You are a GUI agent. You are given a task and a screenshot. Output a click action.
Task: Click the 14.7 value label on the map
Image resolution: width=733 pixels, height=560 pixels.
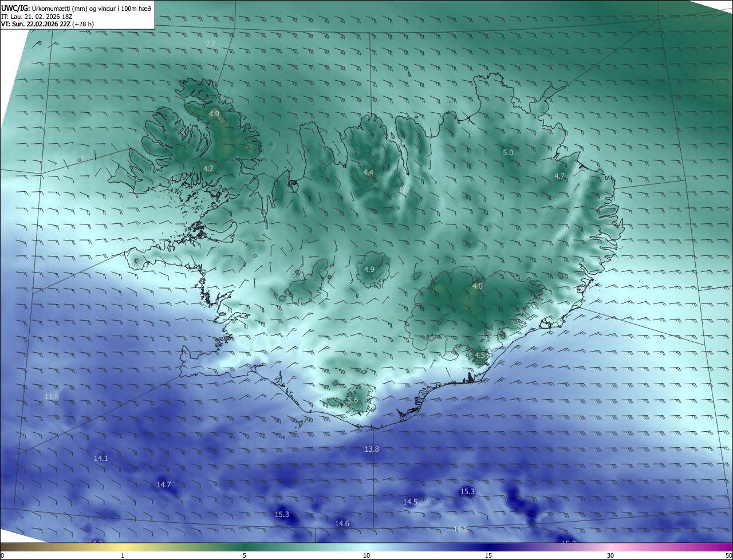coord(164,484)
